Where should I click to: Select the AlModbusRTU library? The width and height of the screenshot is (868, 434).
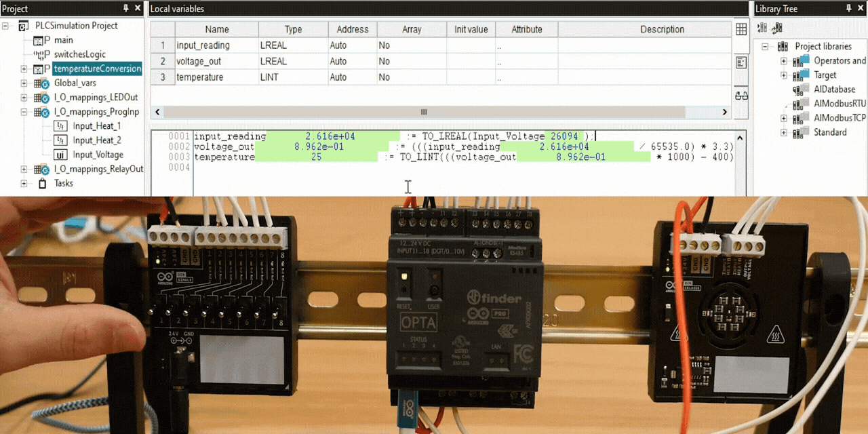click(x=840, y=104)
